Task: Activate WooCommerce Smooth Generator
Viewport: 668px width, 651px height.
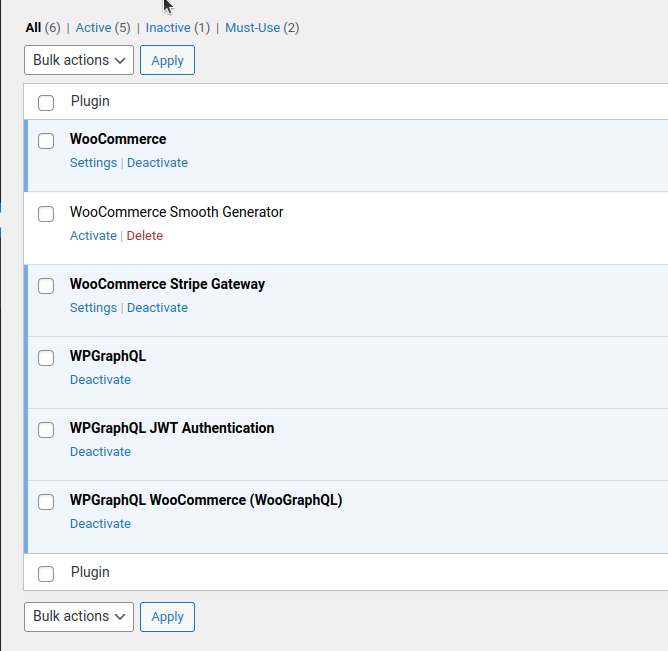Action: (93, 236)
